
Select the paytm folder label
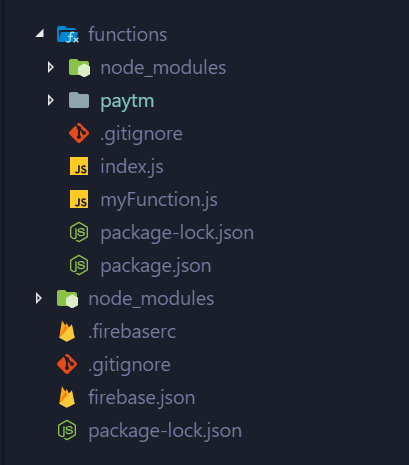127,101
